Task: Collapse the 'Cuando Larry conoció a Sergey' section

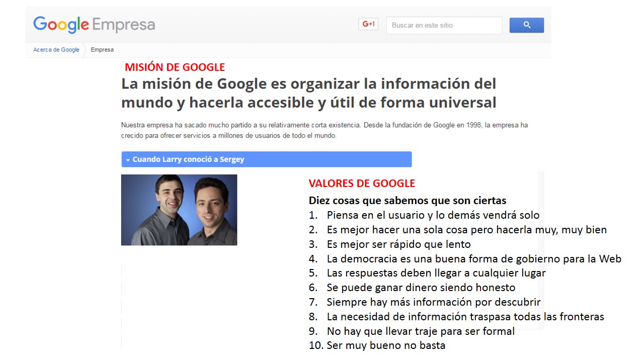Action: (267, 159)
